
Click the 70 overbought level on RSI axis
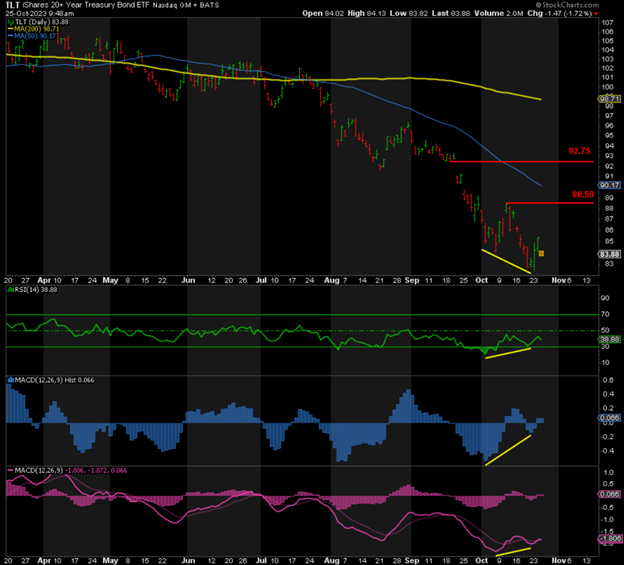coord(605,314)
